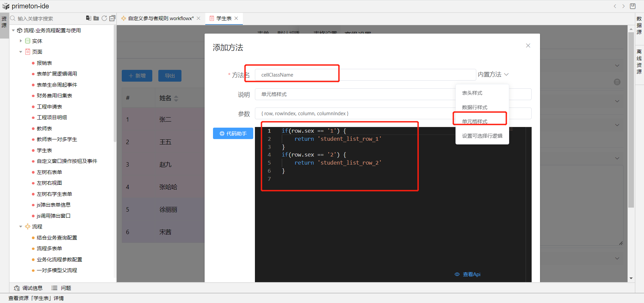Expand the 实体 tree node
This screenshot has height=303, width=644.
[x=21, y=41]
